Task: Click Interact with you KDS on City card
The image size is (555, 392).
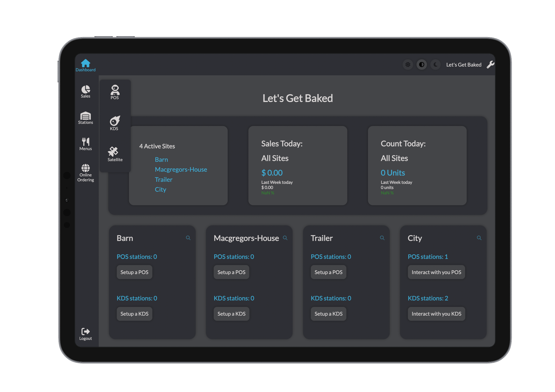Action: [436, 313]
